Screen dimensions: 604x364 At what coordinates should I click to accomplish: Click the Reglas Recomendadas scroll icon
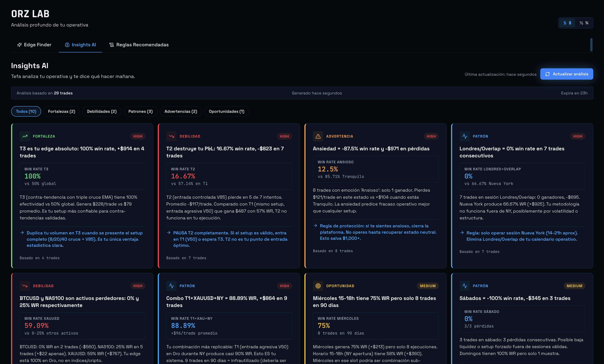(x=111, y=45)
